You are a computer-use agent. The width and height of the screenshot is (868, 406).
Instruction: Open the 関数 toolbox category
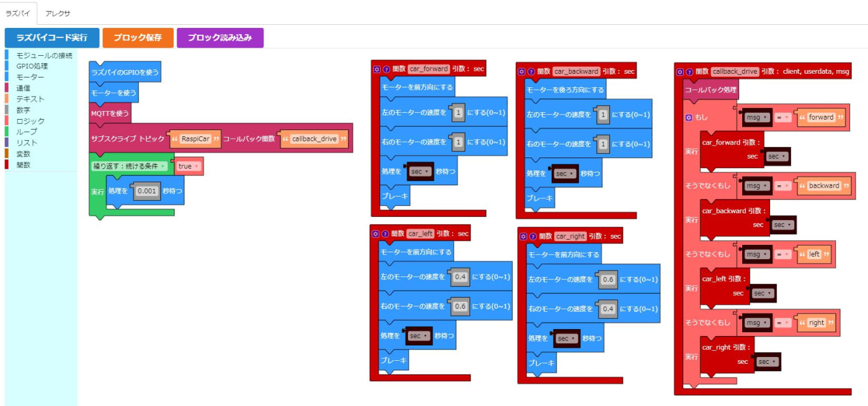click(23, 165)
